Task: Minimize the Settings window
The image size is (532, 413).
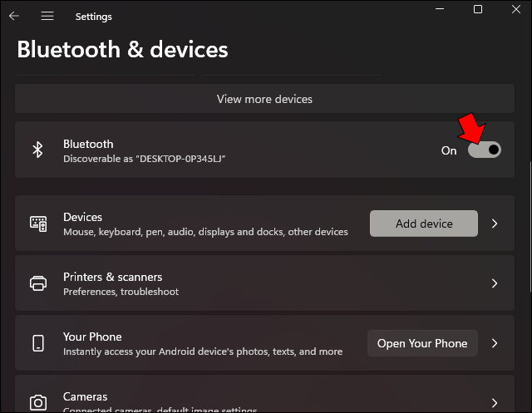Action: coord(440,9)
